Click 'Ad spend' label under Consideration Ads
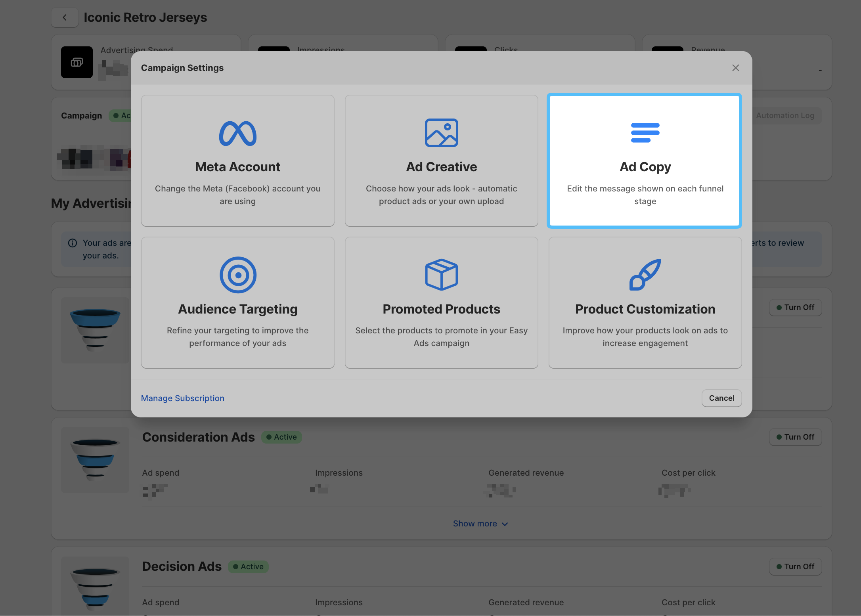 coord(161,473)
